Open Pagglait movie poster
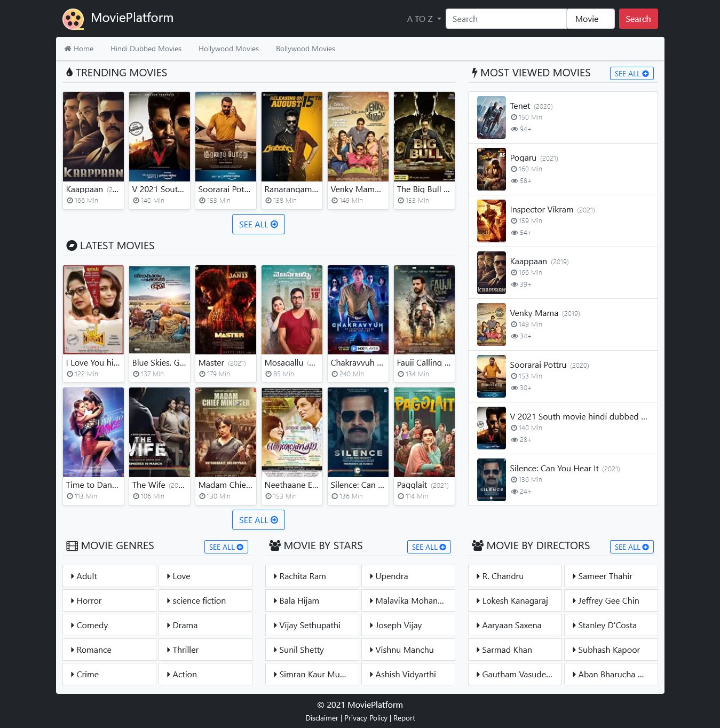This screenshot has width=720, height=728. [x=424, y=432]
